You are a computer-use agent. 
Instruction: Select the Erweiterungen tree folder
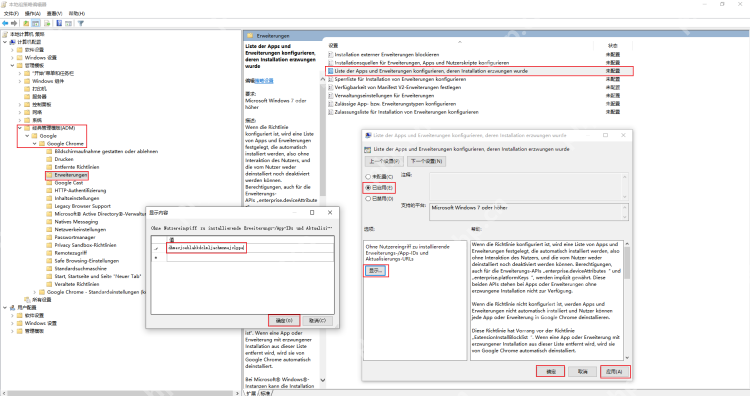coord(71,175)
